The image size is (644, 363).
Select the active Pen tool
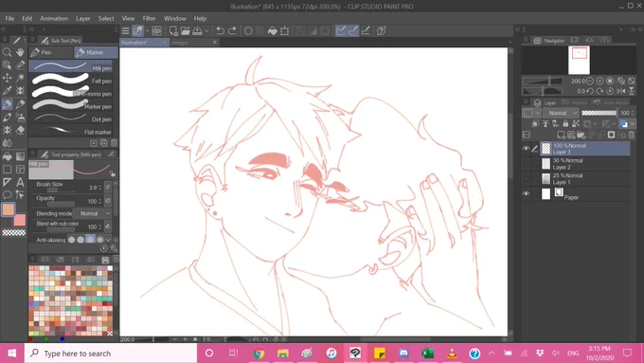coord(7,104)
